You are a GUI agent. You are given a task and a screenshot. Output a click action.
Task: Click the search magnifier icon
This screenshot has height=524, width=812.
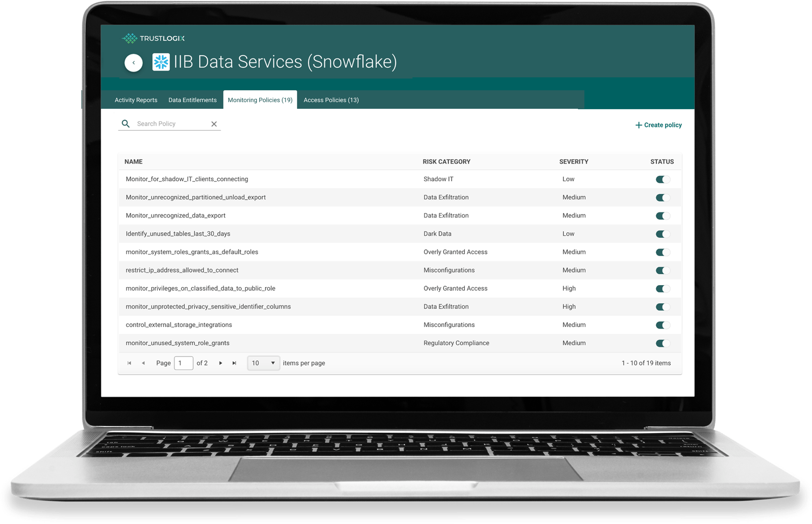(127, 124)
